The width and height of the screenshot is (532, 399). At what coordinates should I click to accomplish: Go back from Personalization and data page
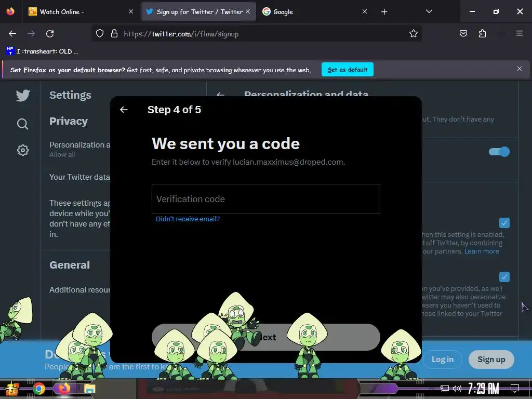[220, 95]
